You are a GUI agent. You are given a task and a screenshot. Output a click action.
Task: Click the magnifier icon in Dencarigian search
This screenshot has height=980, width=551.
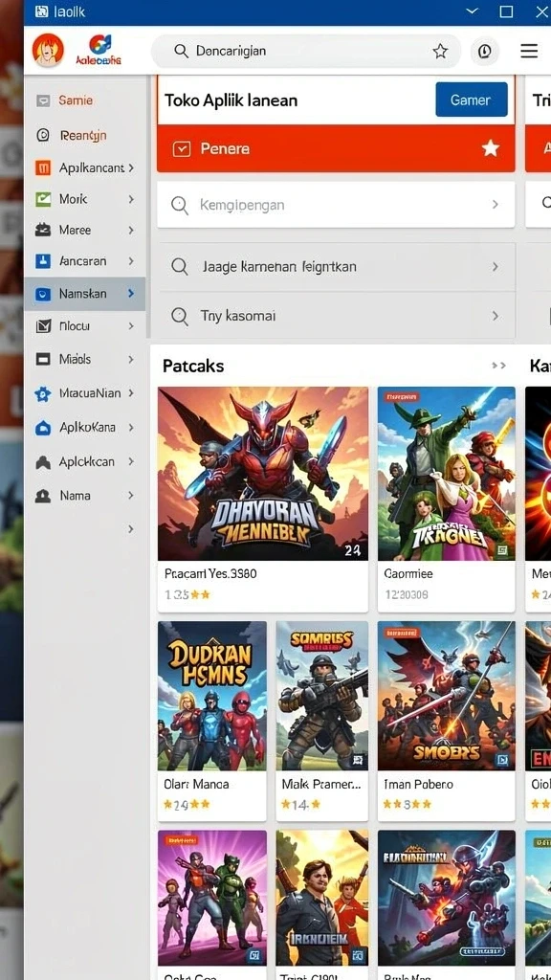[181, 52]
